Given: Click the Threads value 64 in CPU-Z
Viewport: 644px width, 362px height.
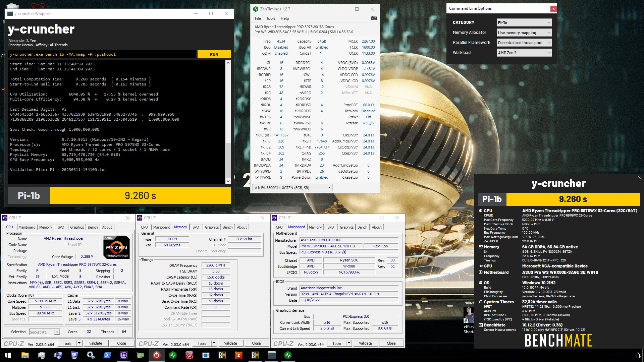Looking at the screenshot, I should [x=124, y=332].
